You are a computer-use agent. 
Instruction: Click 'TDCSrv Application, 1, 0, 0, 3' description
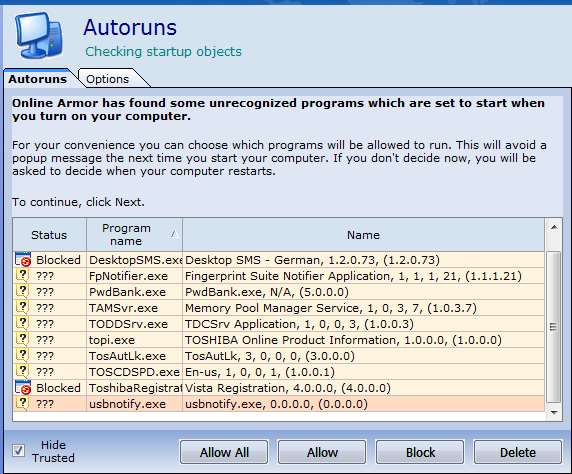pyautogui.click(x=299, y=324)
